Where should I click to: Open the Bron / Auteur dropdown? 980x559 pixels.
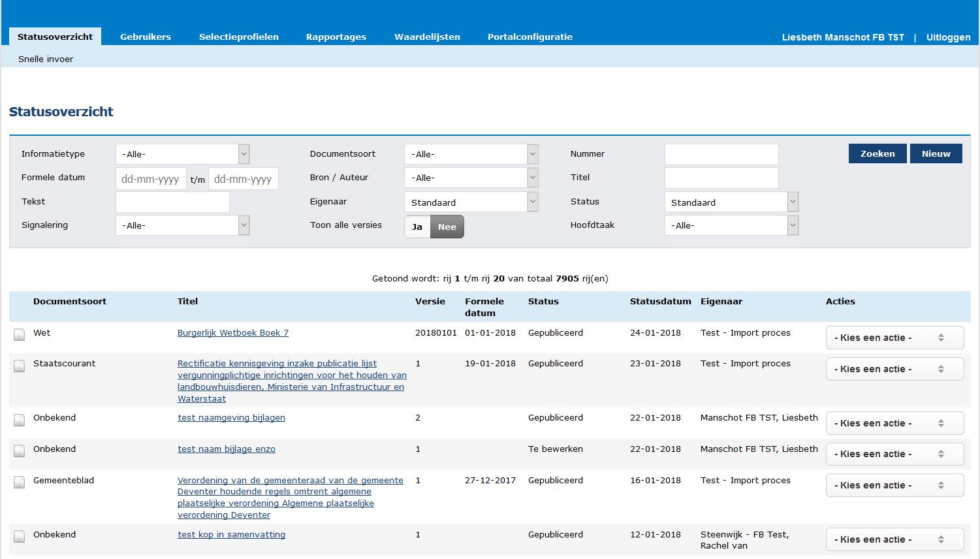(471, 178)
